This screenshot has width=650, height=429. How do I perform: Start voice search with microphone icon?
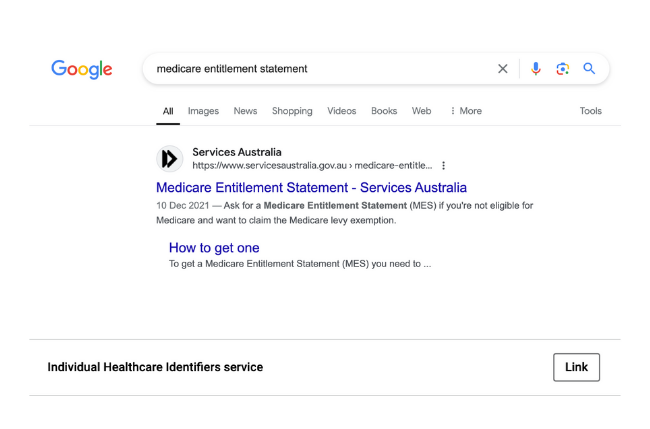click(x=535, y=69)
